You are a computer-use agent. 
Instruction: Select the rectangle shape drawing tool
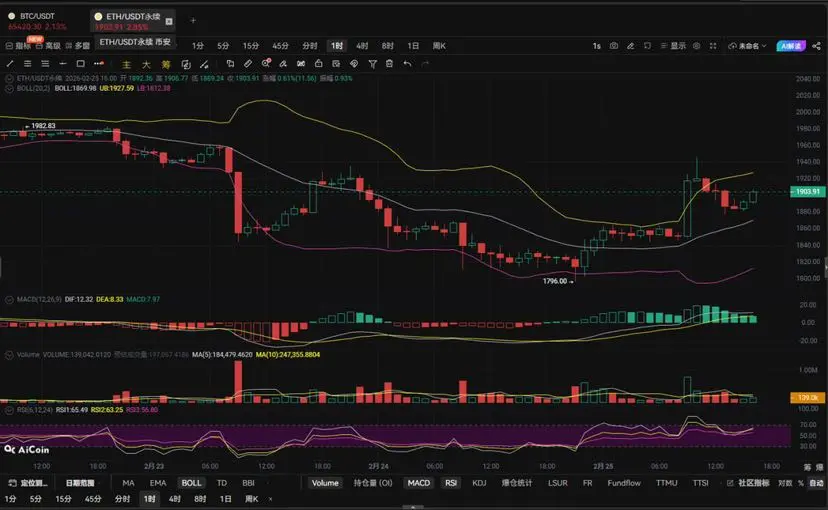pyautogui.click(x=80, y=64)
